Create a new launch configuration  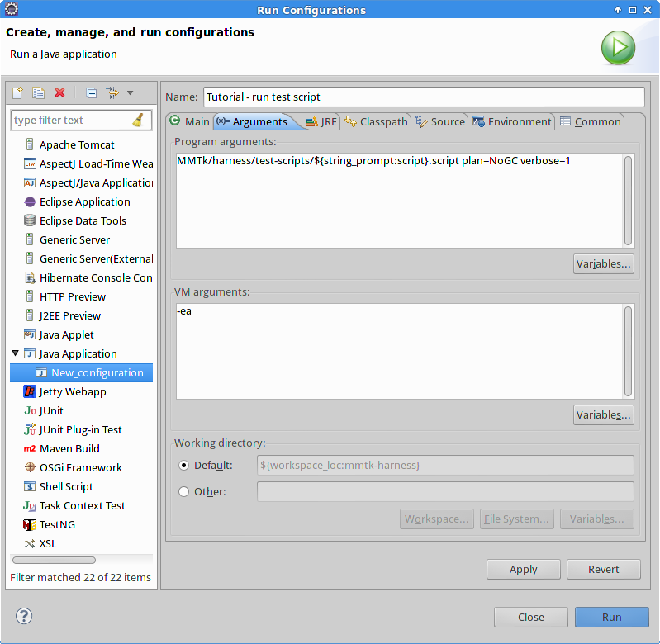click(x=17, y=92)
